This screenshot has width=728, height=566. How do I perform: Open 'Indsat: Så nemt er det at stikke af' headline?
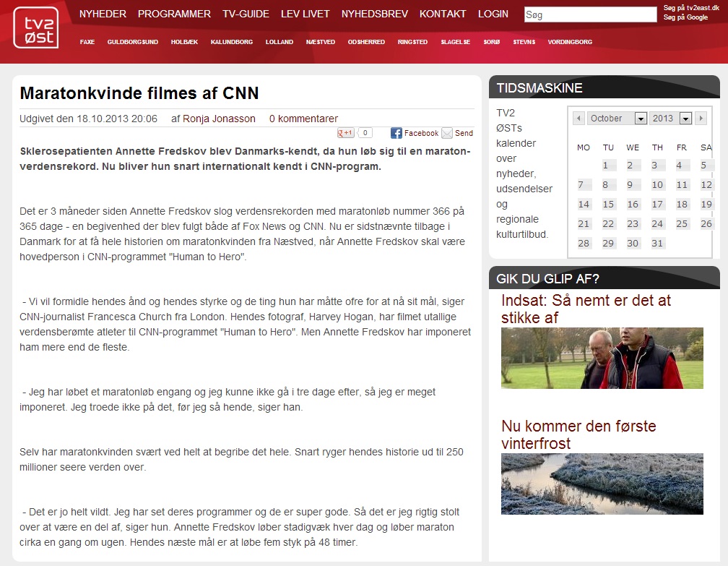tap(586, 309)
